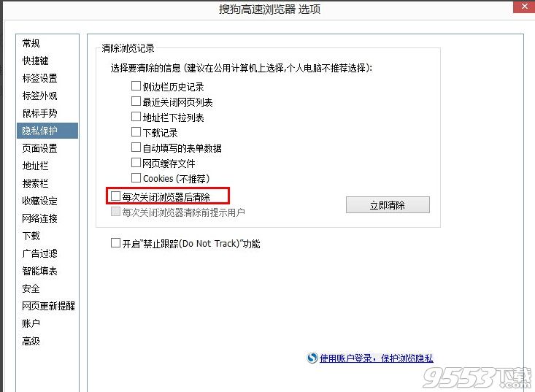Enable 每次关闭浏览器后清除 option
Viewport: 535px width, 392px height.
115,196
